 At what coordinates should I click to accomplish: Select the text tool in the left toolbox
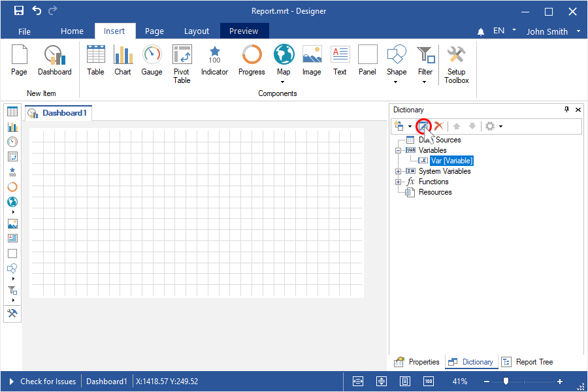(x=12, y=238)
